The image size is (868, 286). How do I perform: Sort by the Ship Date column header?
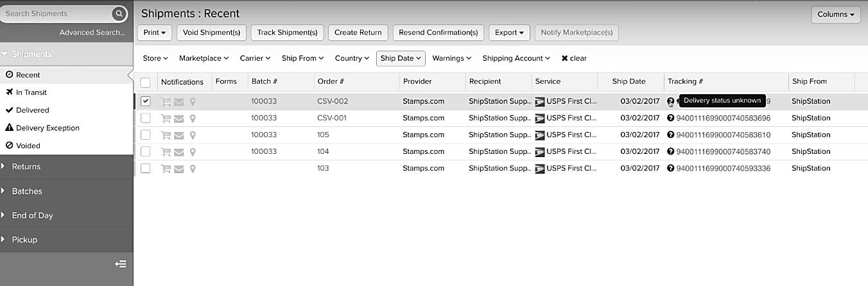click(x=629, y=81)
